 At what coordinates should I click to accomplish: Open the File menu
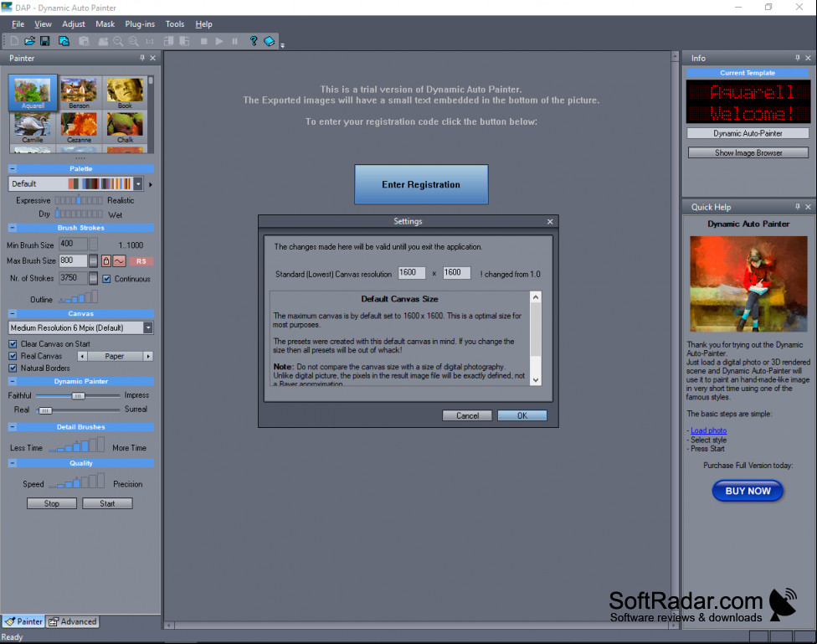pyautogui.click(x=18, y=24)
